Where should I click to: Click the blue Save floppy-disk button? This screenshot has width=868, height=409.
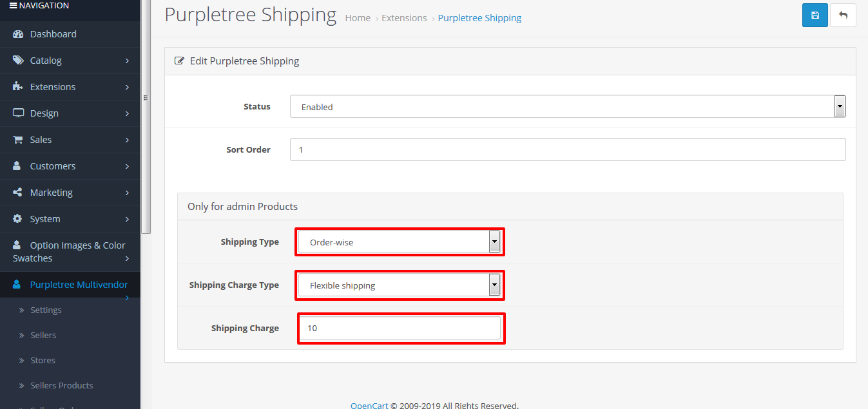[x=815, y=15]
